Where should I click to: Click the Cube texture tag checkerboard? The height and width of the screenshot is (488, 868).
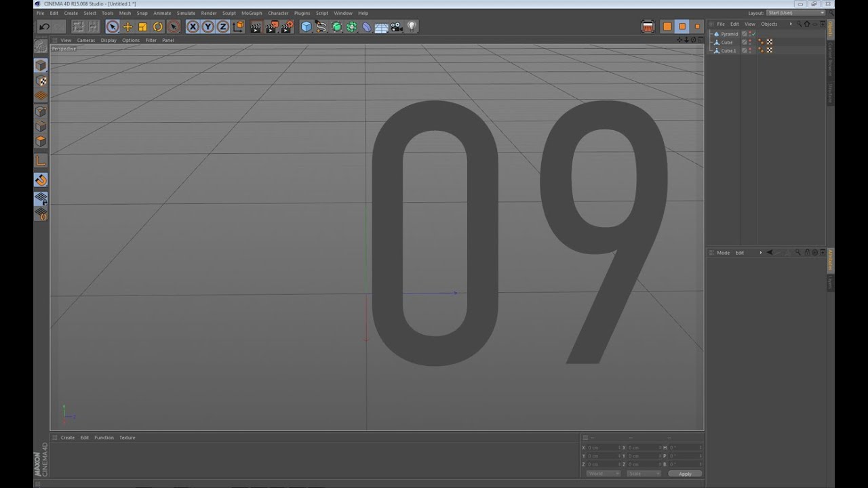coord(770,42)
